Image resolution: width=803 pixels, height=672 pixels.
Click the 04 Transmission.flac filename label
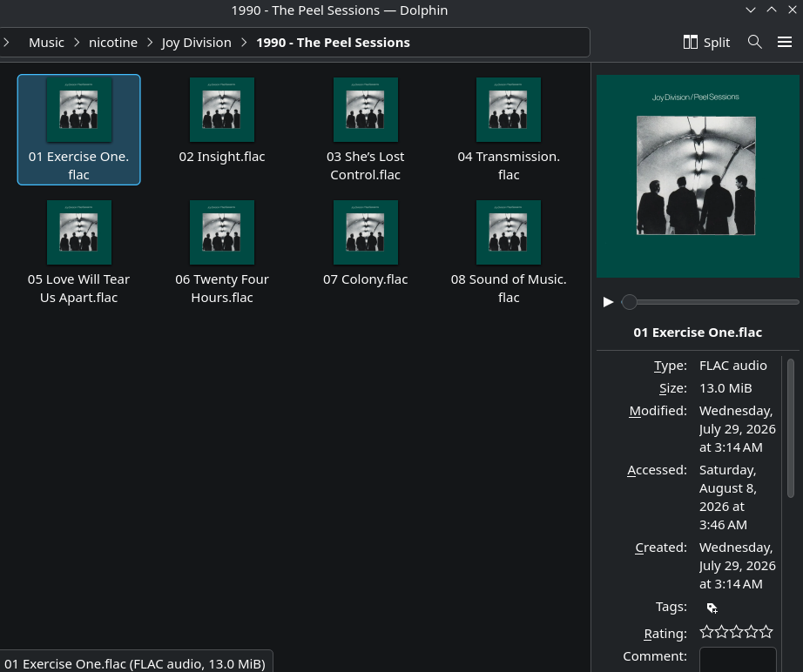pyautogui.click(x=509, y=165)
